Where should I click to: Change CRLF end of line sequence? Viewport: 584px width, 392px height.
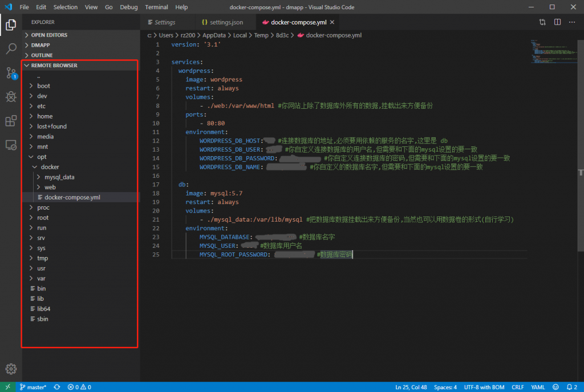click(x=518, y=387)
